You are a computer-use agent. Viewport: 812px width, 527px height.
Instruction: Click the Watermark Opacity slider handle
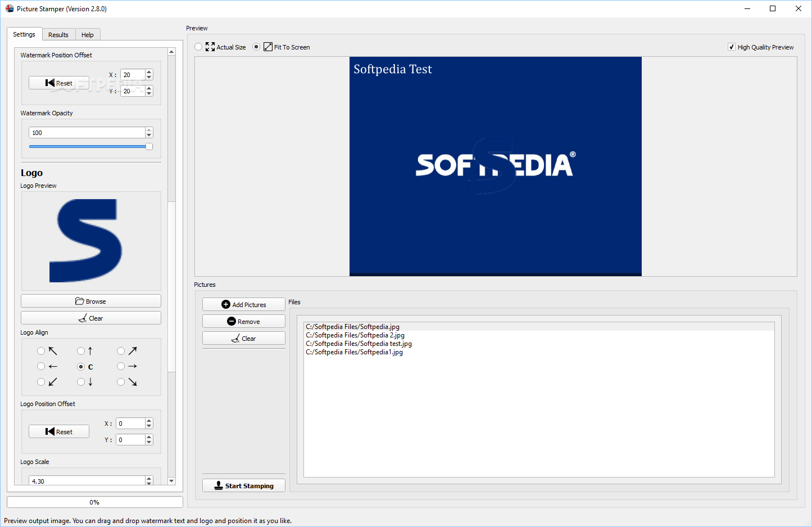149,146
